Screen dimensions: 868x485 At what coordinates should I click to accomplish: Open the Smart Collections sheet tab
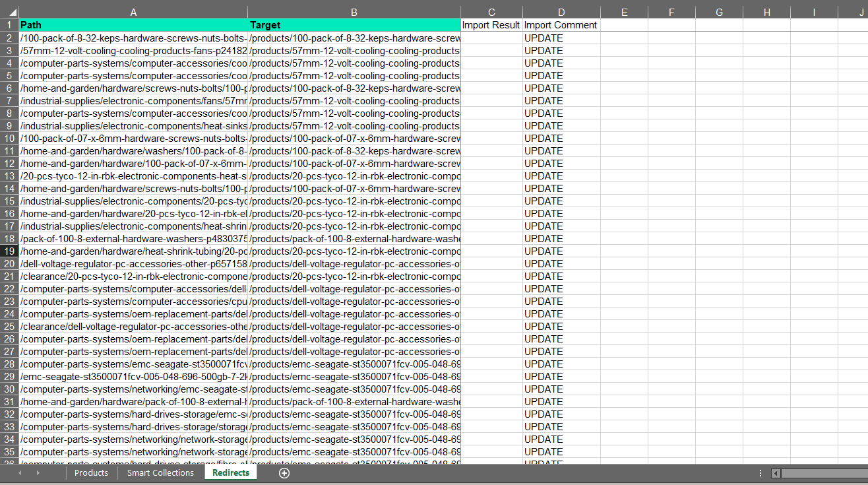click(x=160, y=473)
